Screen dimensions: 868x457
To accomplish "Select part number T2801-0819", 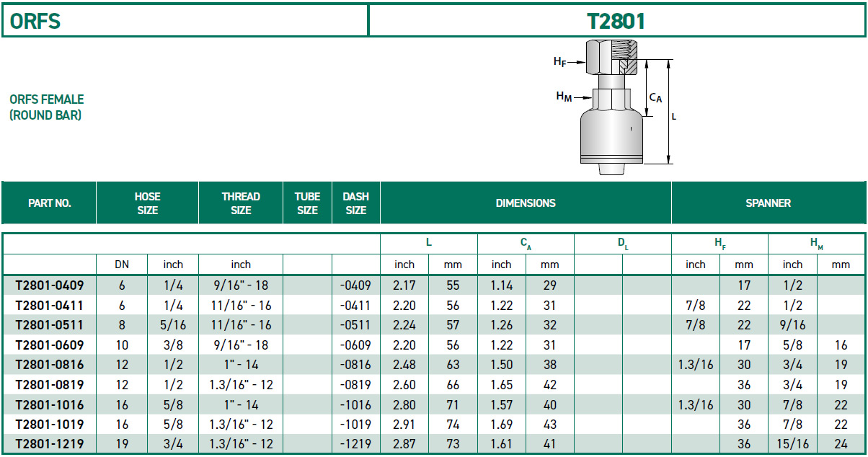I will click(x=49, y=385).
